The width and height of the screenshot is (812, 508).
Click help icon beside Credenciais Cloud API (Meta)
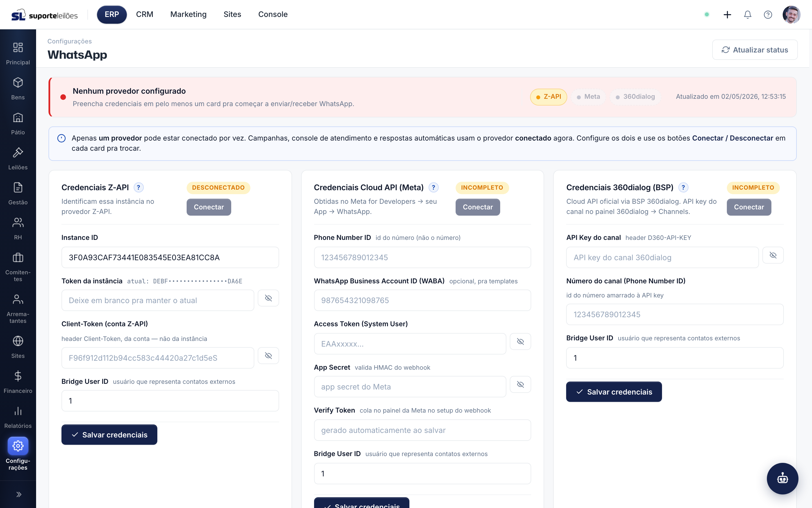pyautogui.click(x=434, y=187)
